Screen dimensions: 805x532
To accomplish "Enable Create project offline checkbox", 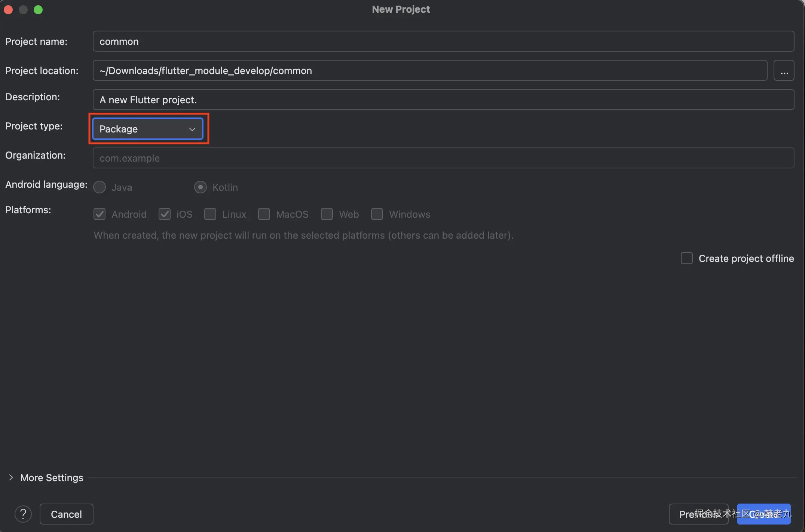I will [687, 259].
